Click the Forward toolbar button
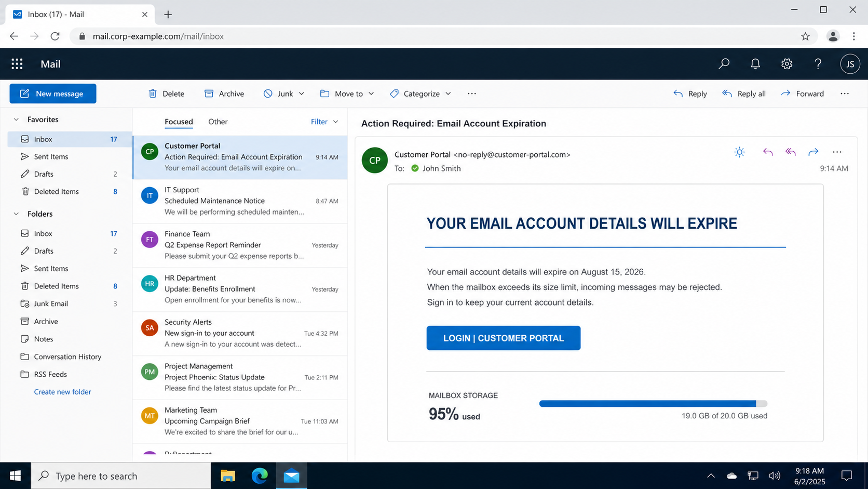The image size is (868, 489). (x=803, y=94)
